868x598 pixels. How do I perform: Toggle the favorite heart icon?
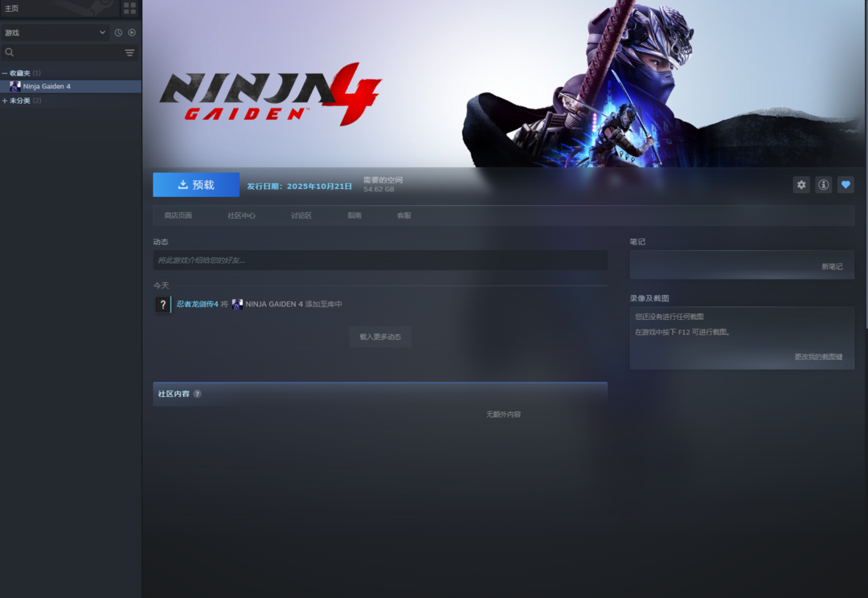[845, 185]
